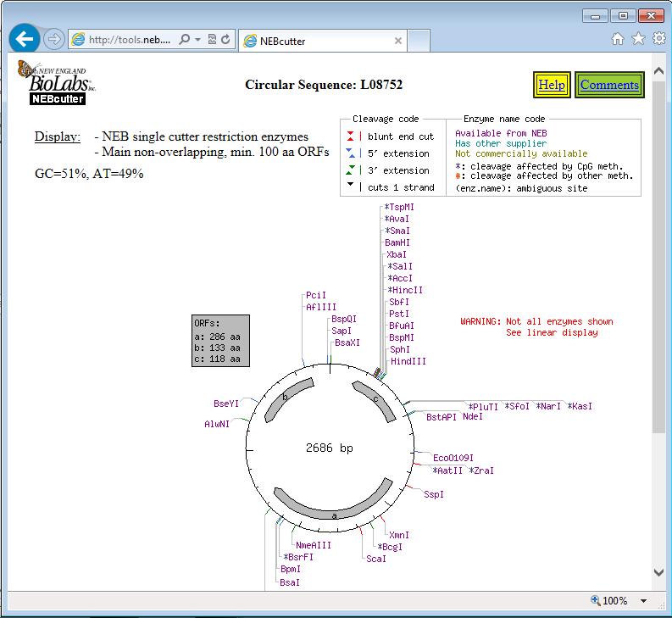
Task: Click the SspI enzyme label
Action: click(x=434, y=494)
